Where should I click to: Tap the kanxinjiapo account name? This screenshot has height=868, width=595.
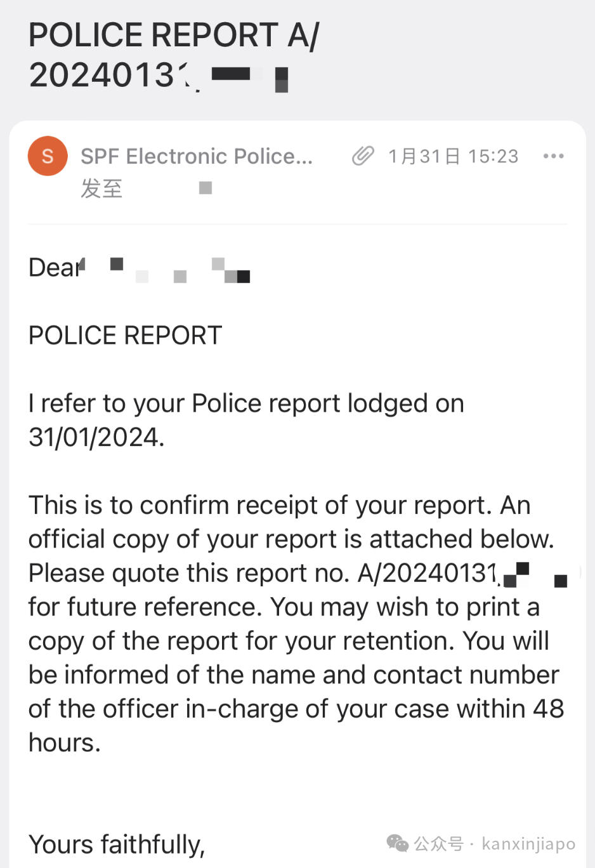pyautogui.click(x=528, y=844)
